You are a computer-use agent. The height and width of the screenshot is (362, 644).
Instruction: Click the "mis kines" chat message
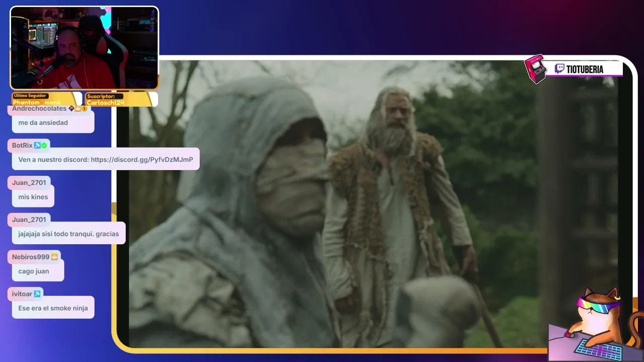(x=33, y=197)
